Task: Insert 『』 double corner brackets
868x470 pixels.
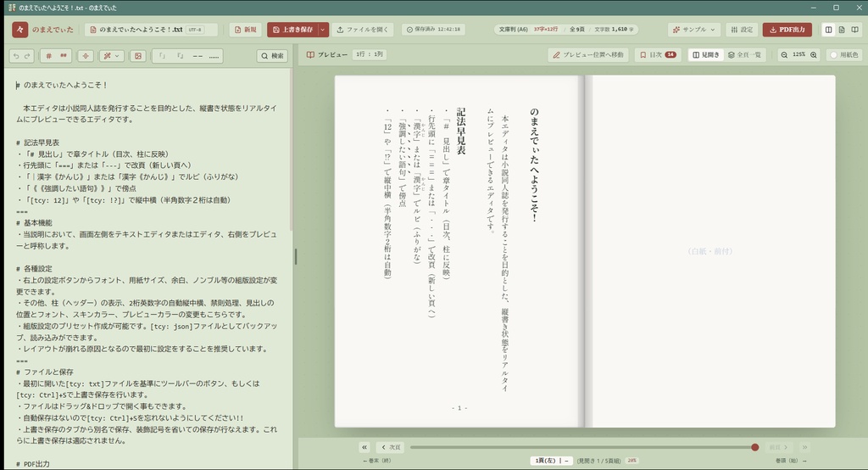Action: 180,56
